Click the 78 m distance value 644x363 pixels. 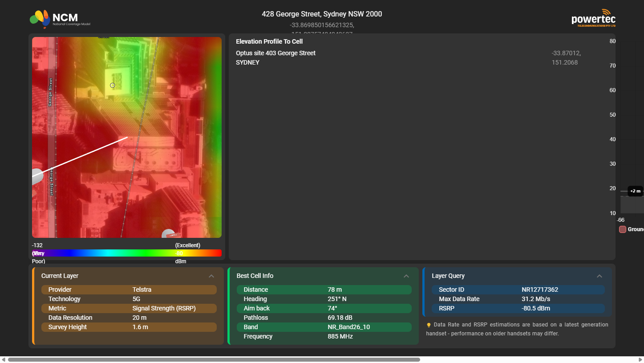click(335, 290)
